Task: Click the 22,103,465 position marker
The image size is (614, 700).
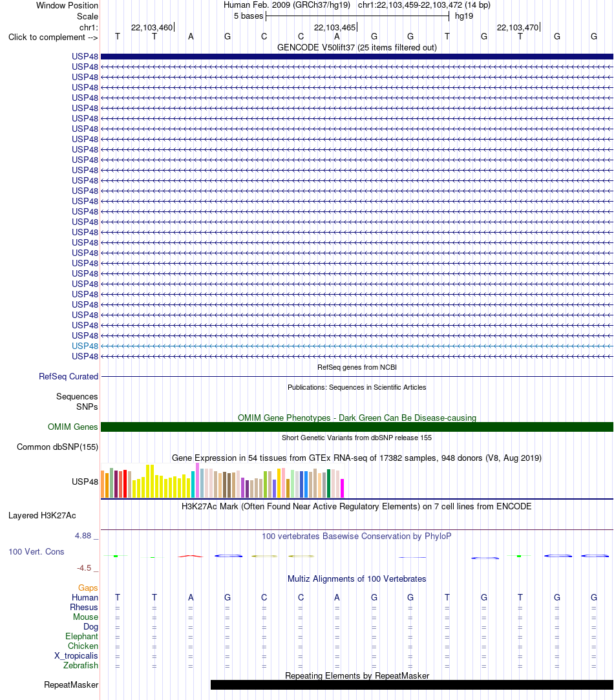Action: tap(335, 28)
